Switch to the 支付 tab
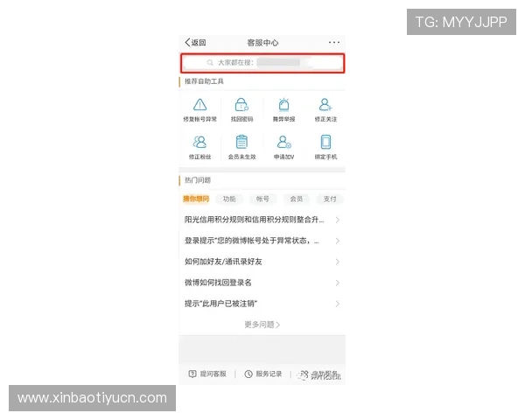This screenshot has height=420, width=525. [x=330, y=199]
